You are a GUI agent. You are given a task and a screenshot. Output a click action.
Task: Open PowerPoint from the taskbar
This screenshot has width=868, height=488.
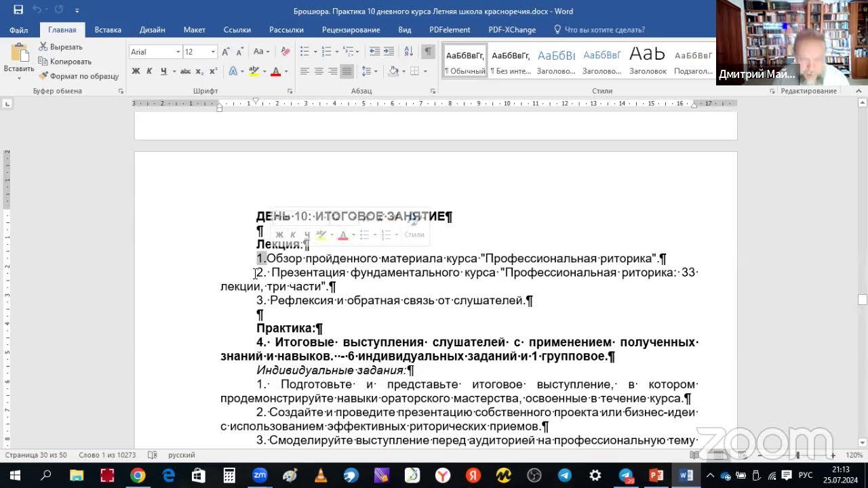(x=656, y=475)
